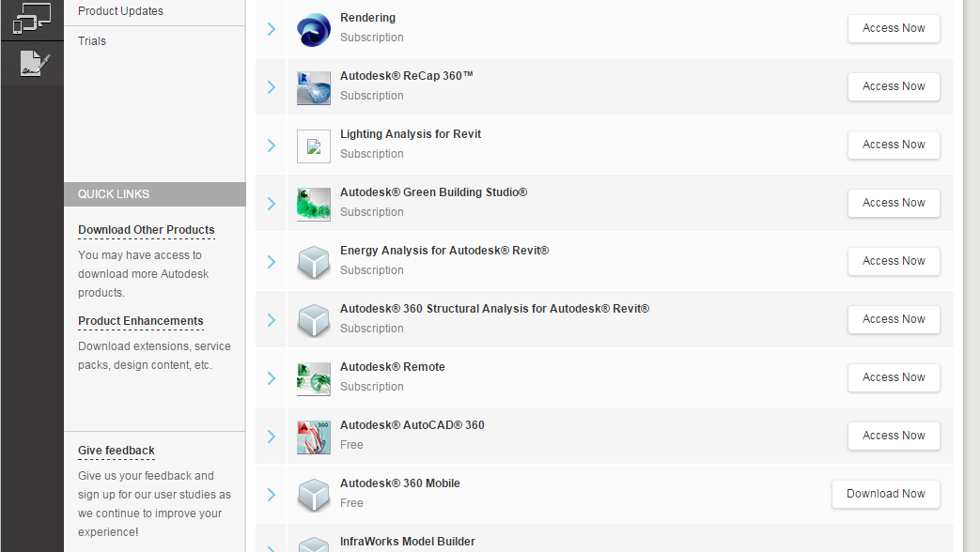Click Access Now for 360 Structural Analysis
This screenshot has width=980, height=552.
pyautogui.click(x=894, y=318)
